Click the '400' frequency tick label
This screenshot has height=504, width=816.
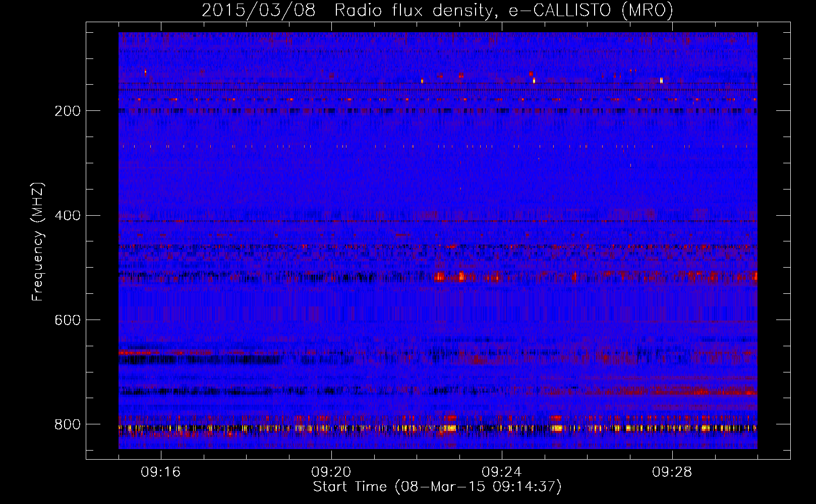68,216
